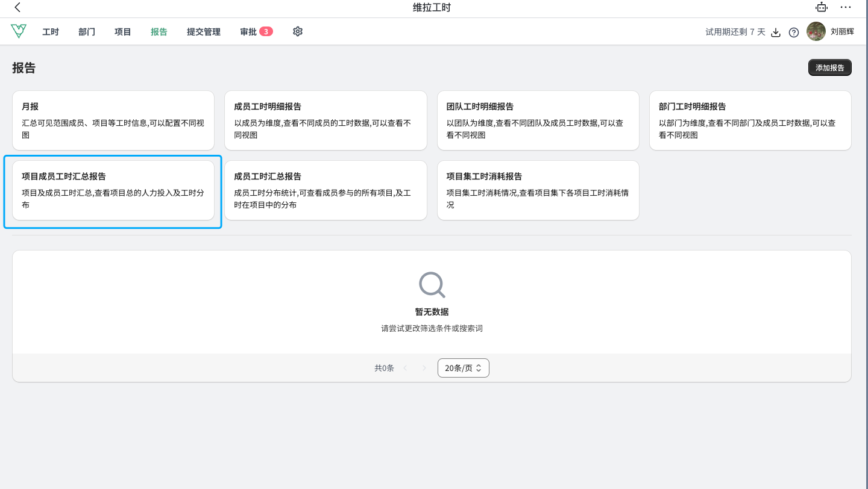Open the settings gear icon
Image resolution: width=868 pixels, height=489 pixels.
tap(297, 31)
